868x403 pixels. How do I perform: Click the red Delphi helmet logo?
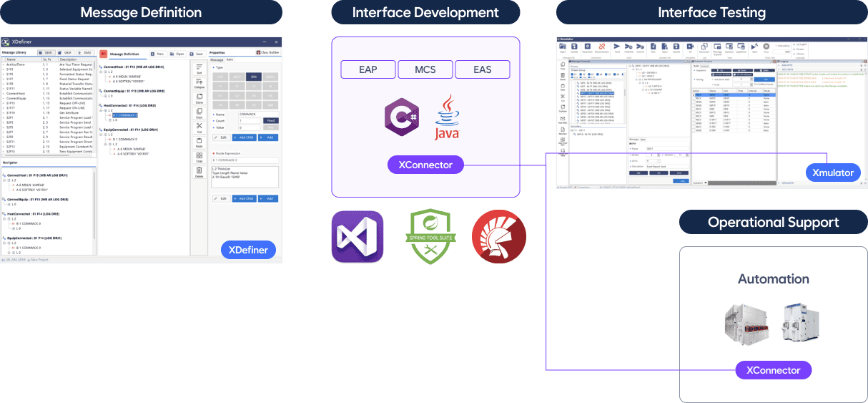click(x=499, y=237)
